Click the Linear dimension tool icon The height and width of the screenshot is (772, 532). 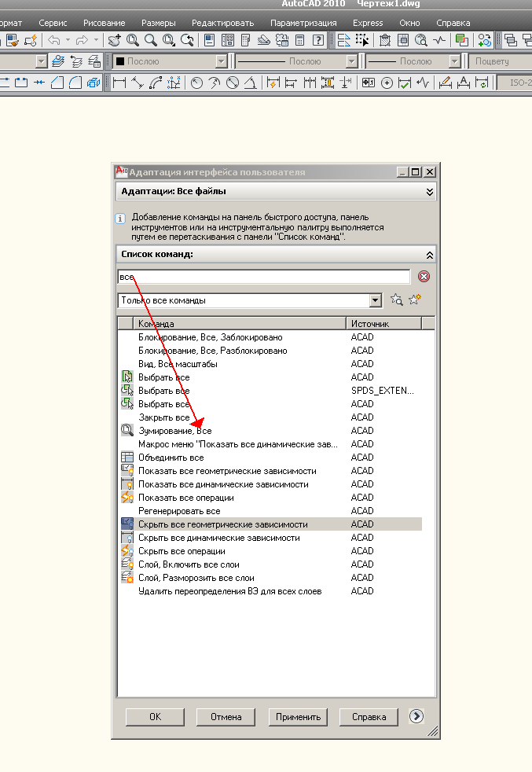[119, 83]
